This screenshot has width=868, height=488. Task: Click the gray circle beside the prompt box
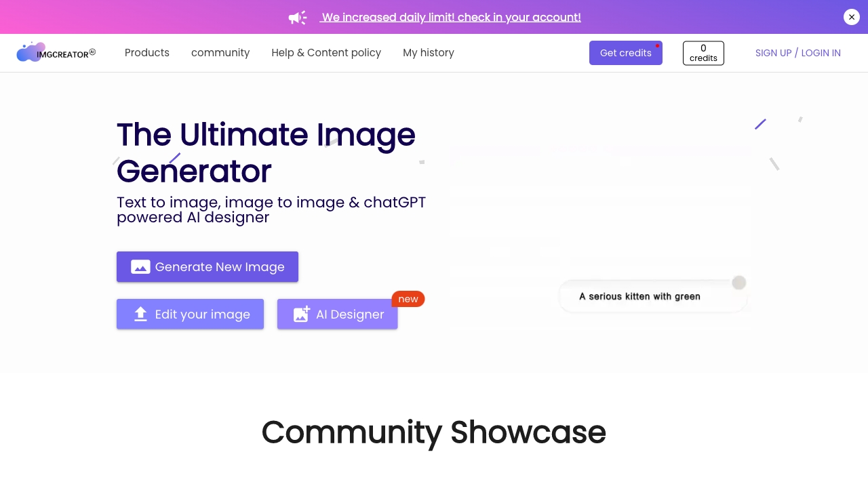(739, 283)
